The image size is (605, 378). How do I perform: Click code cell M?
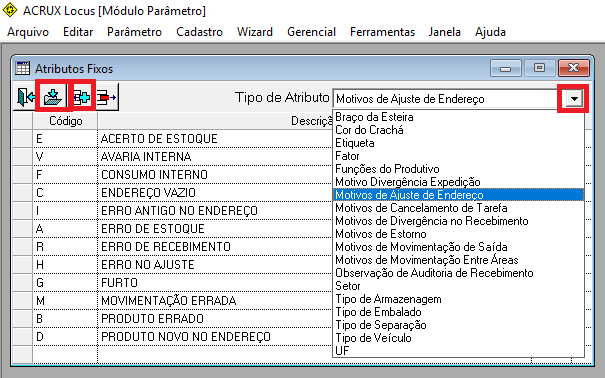tap(65, 300)
